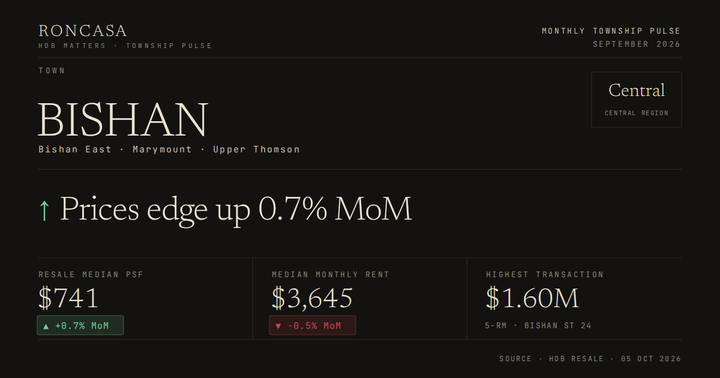Screen dimensions: 720x378
Task: Click the BISHAN town title
Action: (x=123, y=119)
